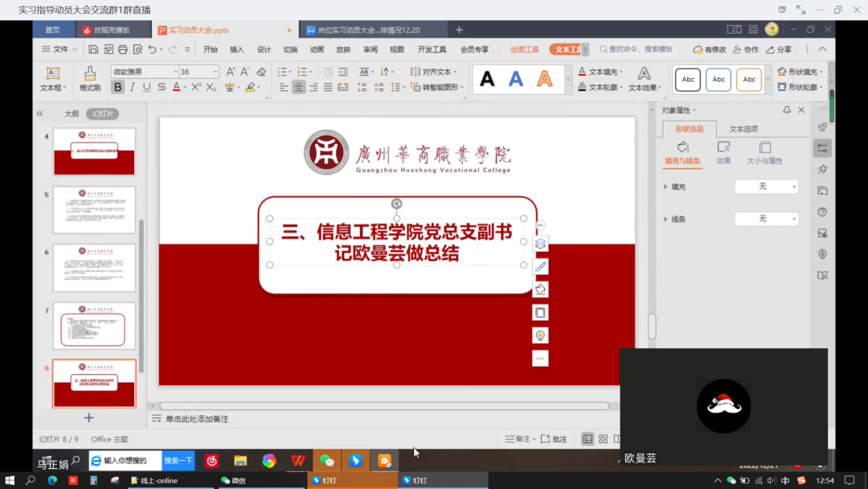Click the shape fill bucket in floating toolbar
This screenshot has height=489, width=868.
click(540, 290)
